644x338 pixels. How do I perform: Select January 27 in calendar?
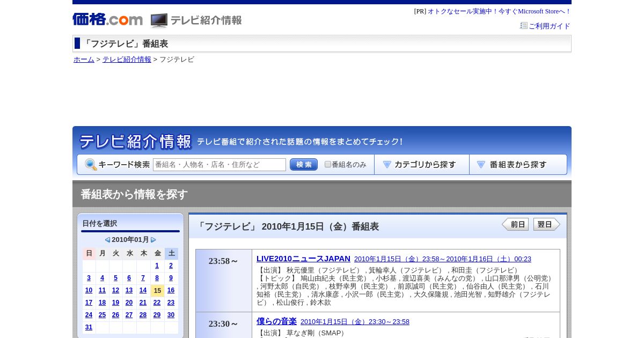click(x=129, y=315)
